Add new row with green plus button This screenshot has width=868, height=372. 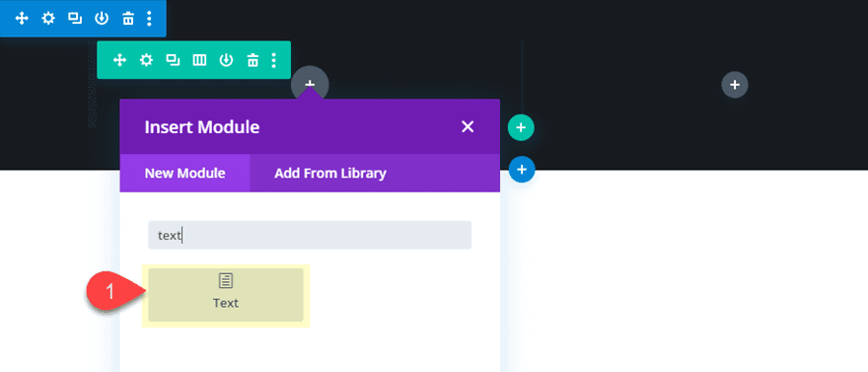coord(521,128)
